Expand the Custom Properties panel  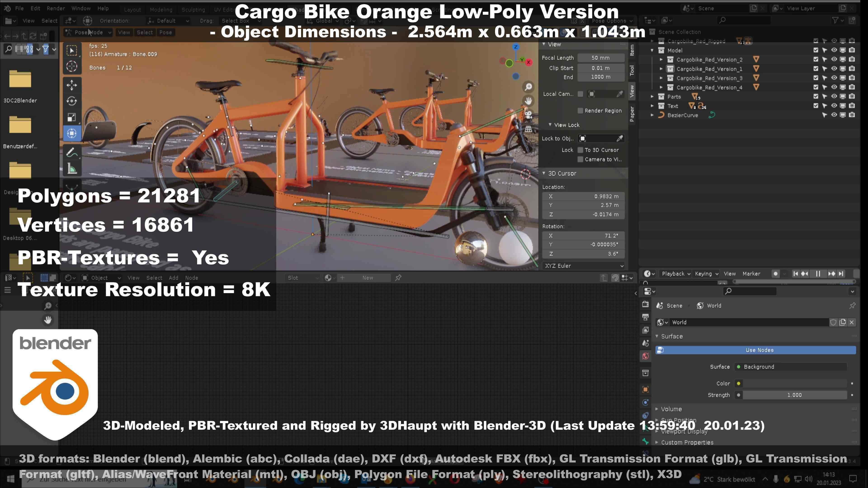656,442
